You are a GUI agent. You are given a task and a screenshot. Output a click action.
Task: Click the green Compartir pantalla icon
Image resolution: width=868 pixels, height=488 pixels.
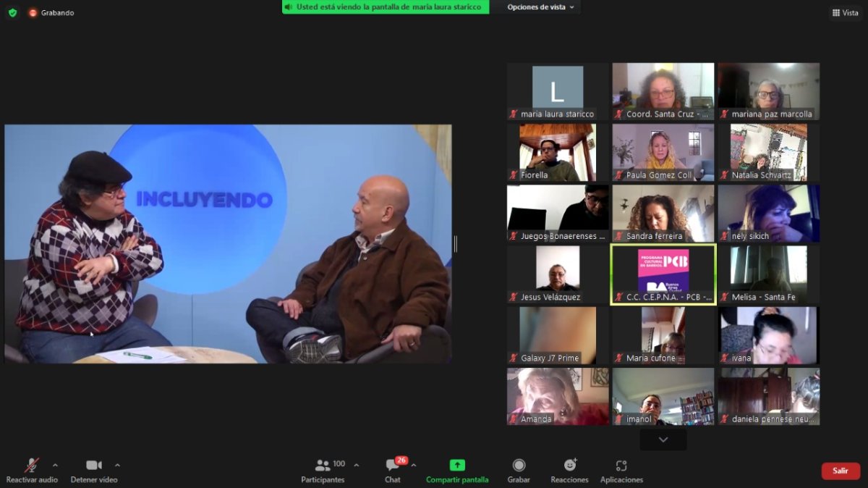[457, 466]
